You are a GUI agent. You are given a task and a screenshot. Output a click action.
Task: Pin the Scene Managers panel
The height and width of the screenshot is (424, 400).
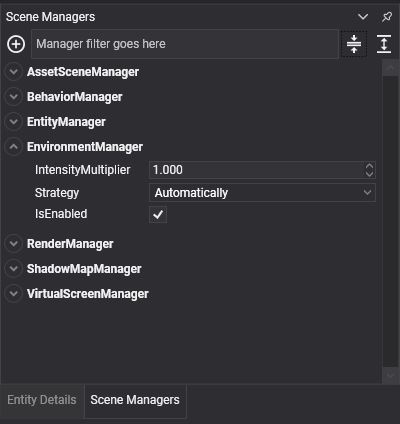click(x=387, y=17)
